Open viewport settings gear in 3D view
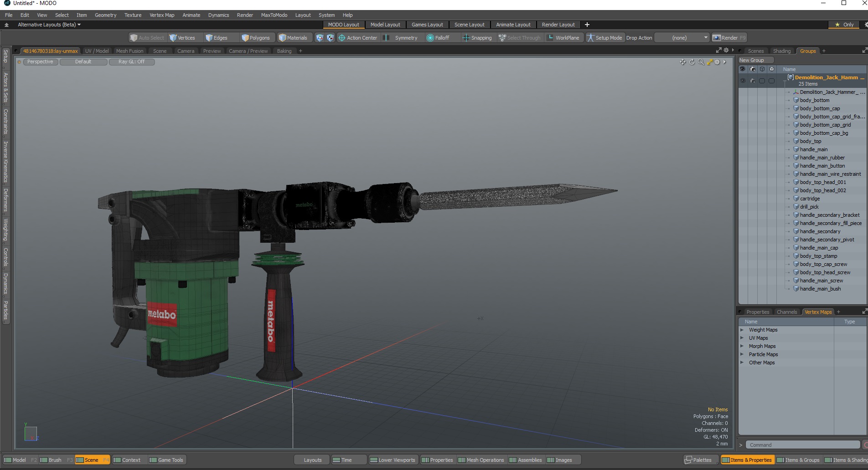Image resolution: width=868 pixels, height=470 pixels. point(717,62)
